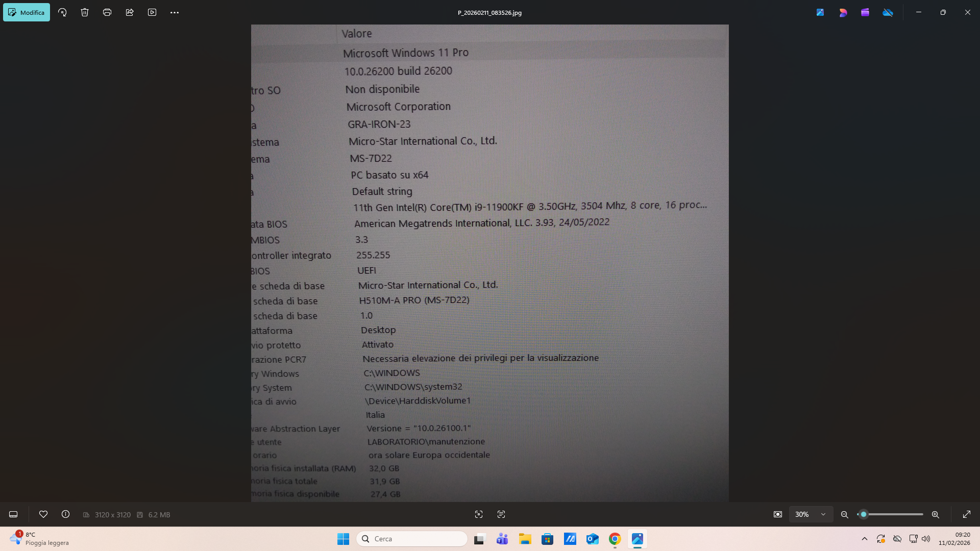Open Microsoft Teams from the taskbar
The width and height of the screenshot is (980, 551).
tap(502, 539)
